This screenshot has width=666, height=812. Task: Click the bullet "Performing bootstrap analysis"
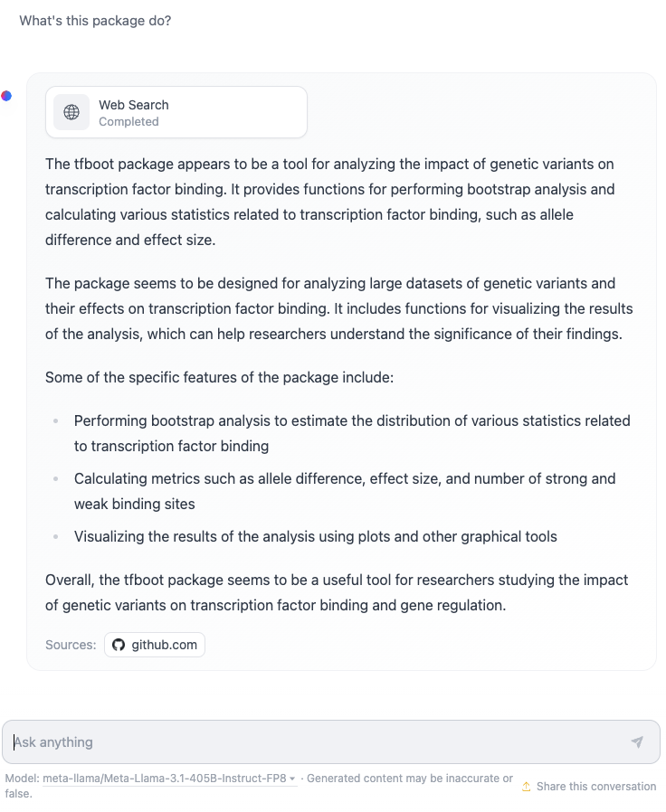(x=352, y=433)
